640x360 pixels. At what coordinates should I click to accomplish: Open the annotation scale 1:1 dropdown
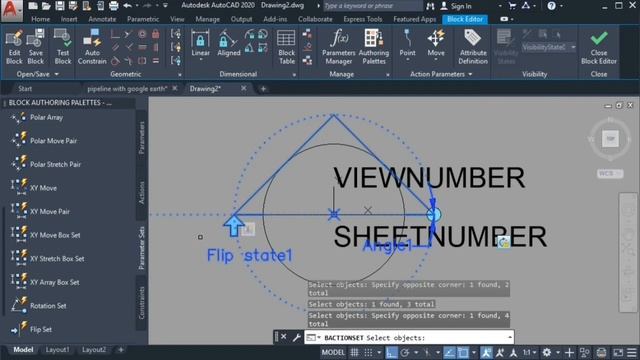point(530,352)
